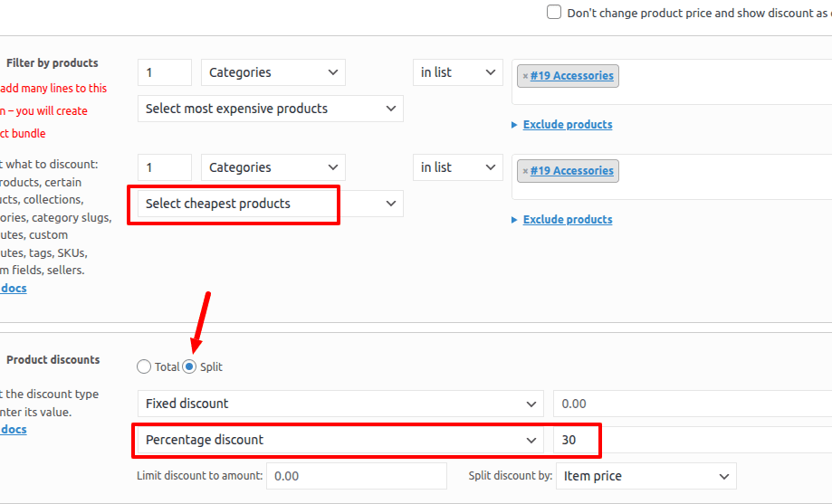Click the #19 Accessories link in first row
832x504 pixels.
(x=571, y=76)
